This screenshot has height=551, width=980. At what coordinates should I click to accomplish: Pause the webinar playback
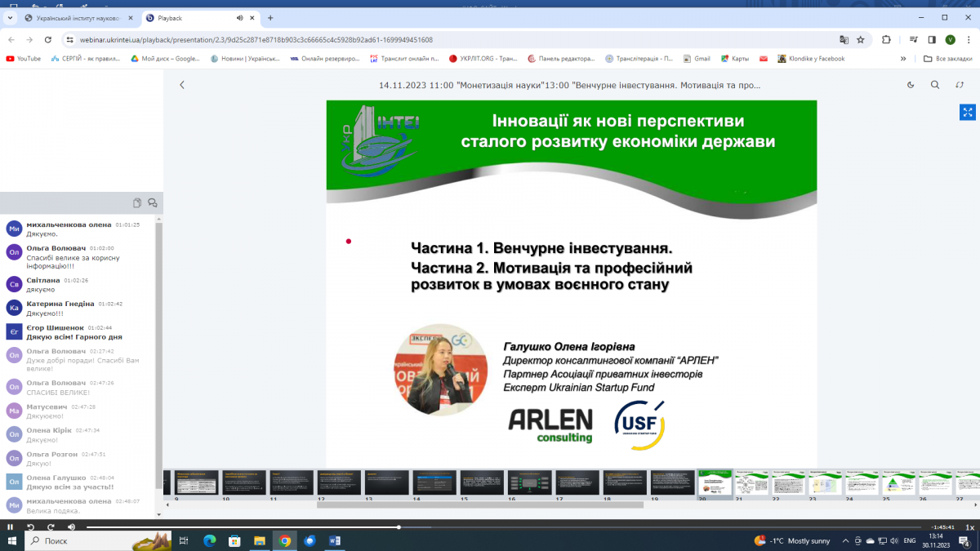(10, 527)
